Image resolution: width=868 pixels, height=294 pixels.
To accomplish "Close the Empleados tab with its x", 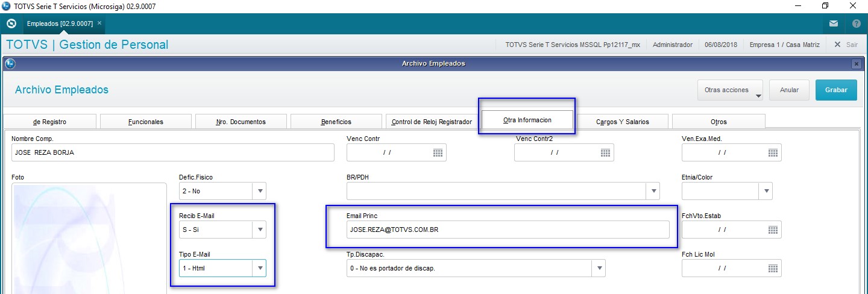I will click(99, 23).
